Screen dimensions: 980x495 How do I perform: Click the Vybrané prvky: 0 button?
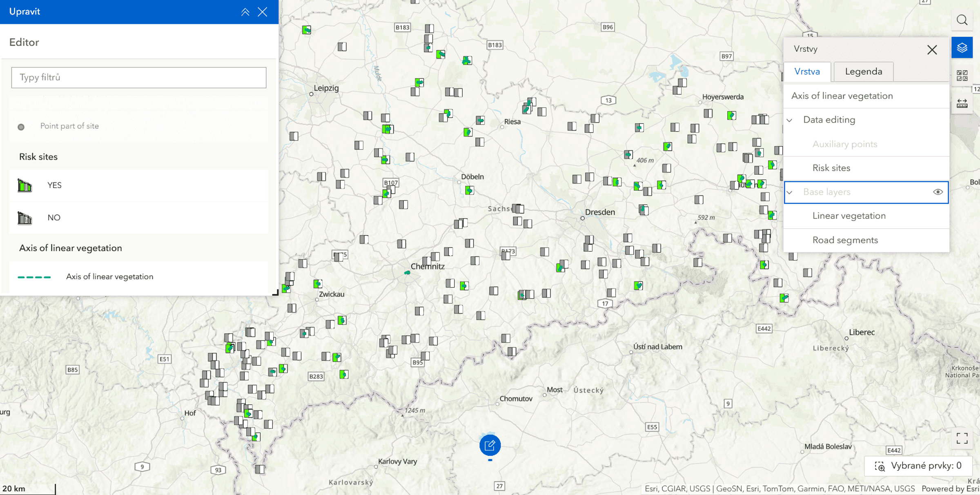tap(918, 466)
